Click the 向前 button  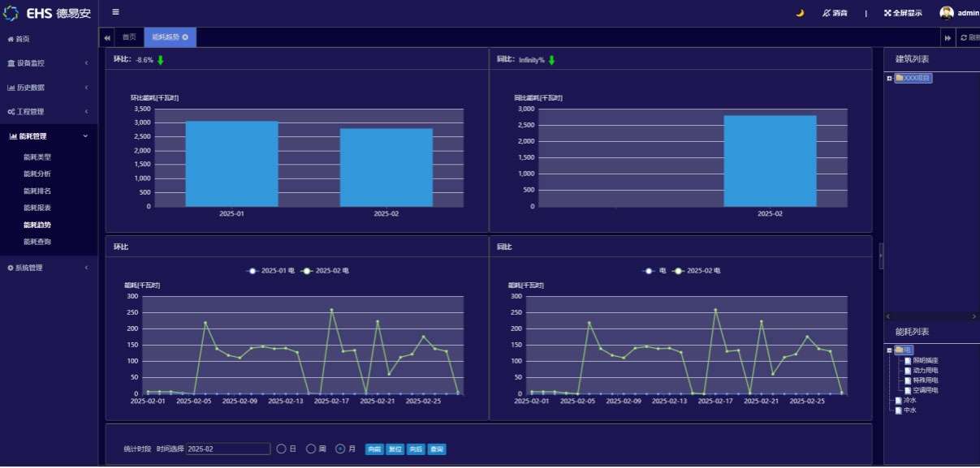tap(374, 449)
